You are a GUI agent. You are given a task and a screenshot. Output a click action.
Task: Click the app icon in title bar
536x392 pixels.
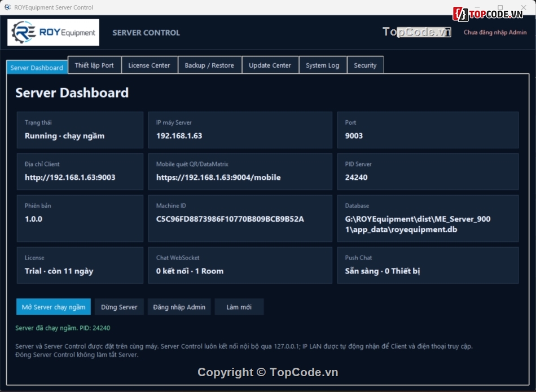[7, 7]
